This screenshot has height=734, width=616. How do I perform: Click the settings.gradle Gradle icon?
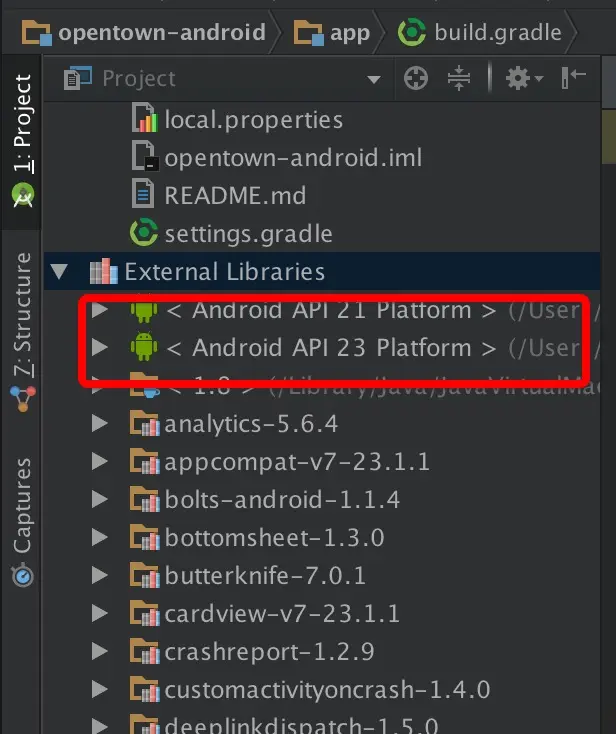click(144, 232)
